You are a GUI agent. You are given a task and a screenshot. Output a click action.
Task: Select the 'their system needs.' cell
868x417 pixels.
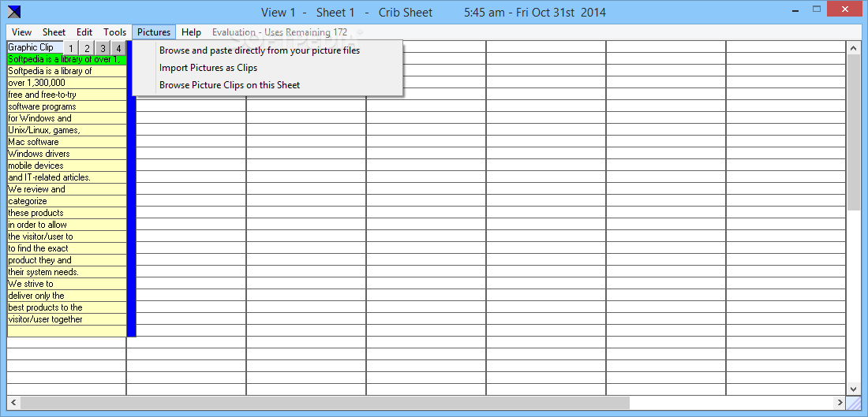click(x=67, y=271)
